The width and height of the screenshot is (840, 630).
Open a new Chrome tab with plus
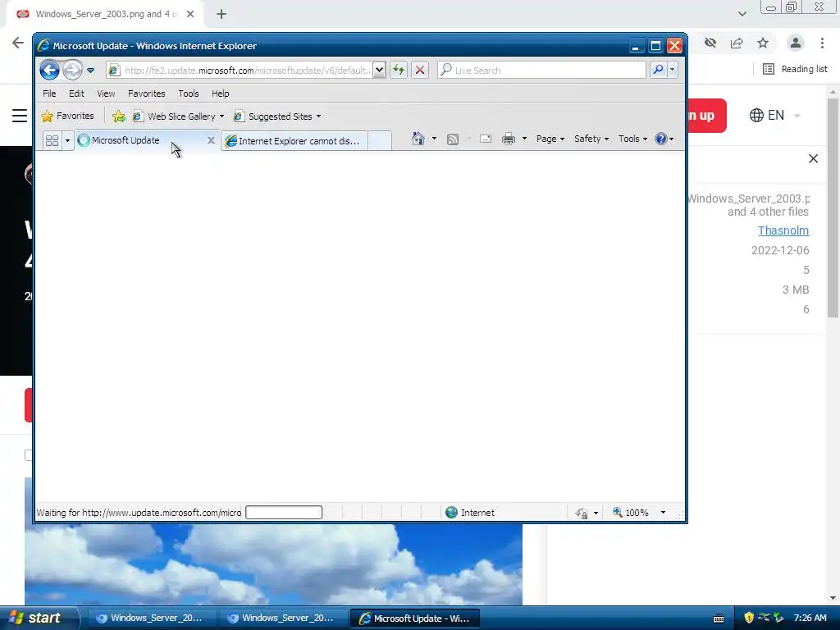(221, 14)
